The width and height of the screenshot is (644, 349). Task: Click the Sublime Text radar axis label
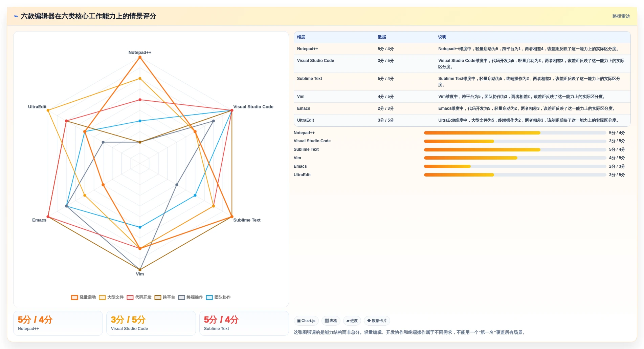click(x=247, y=220)
